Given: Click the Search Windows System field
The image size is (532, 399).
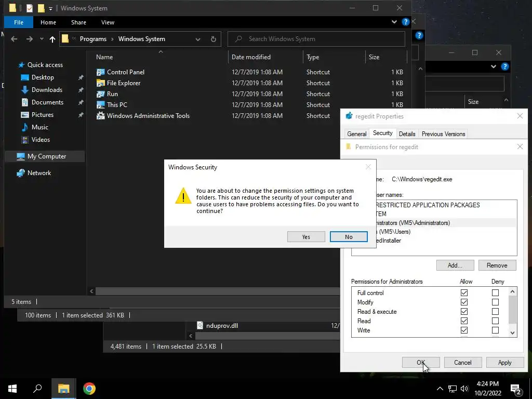Looking at the screenshot, I should (x=316, y=39).
